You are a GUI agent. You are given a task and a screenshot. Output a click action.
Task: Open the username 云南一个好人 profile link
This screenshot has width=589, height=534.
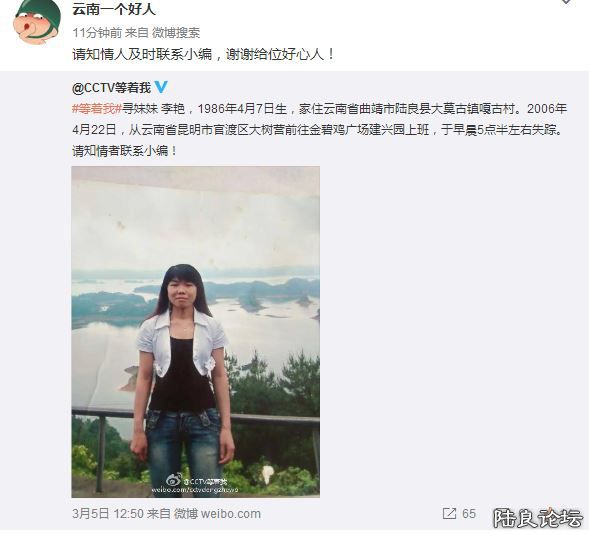coord(114,9)
